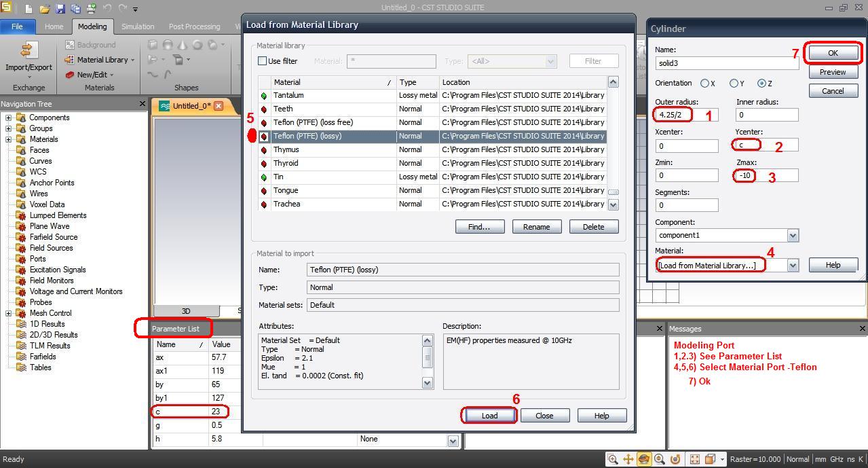Select the rotate view icon in status bar
The height and width of the screenshot is (468, 868).
point(643,459)
